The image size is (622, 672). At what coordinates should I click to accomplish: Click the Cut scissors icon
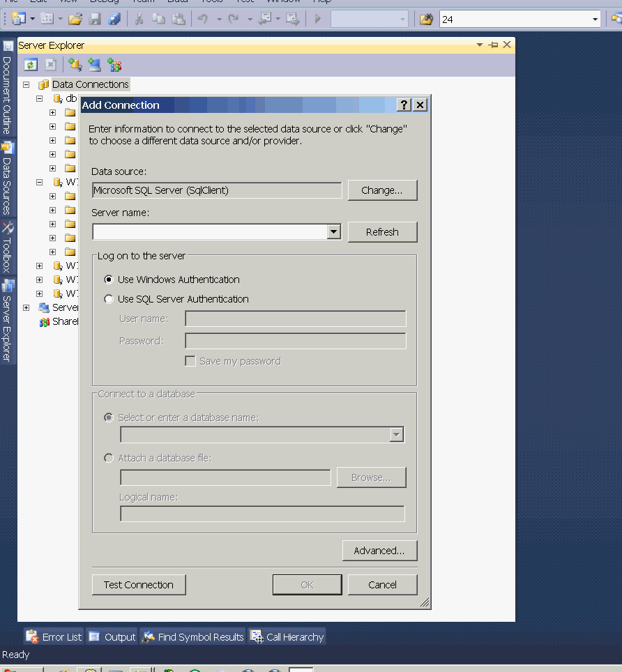point(139,20)
